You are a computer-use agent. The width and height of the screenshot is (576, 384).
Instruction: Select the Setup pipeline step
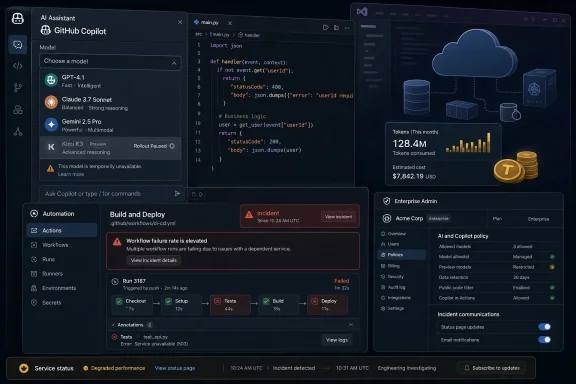(x=181, y=304)
